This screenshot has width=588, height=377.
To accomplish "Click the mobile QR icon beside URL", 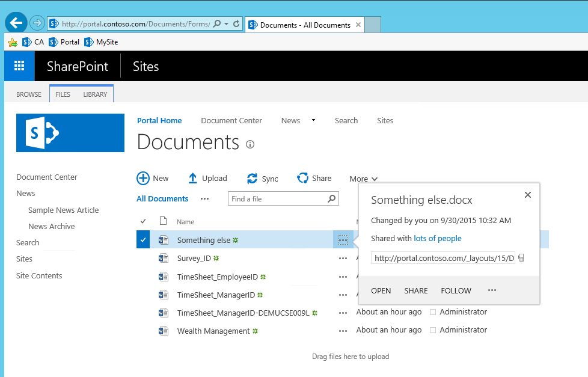I will 521,258.
